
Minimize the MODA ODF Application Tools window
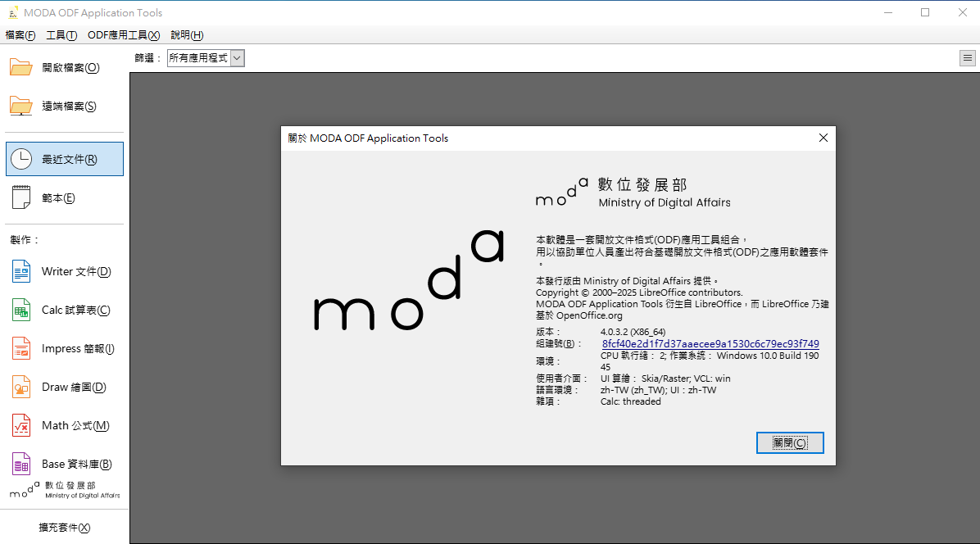888,12
